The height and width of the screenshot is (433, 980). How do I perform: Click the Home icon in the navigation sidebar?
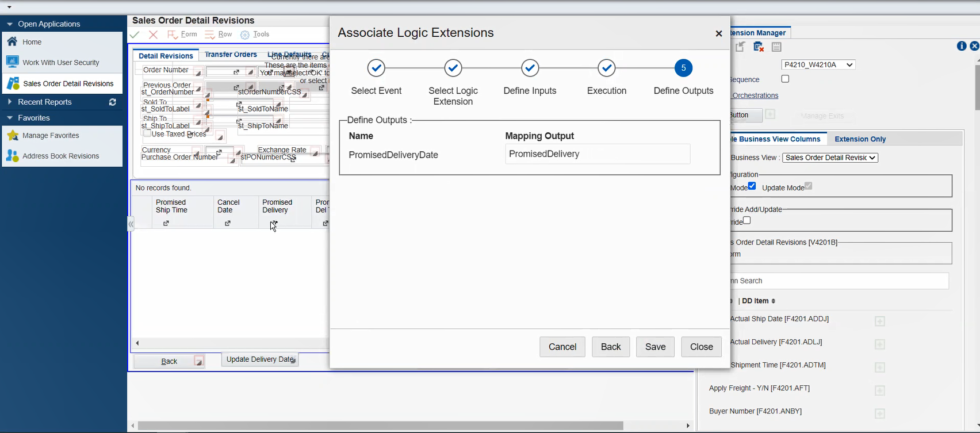[12, 41]
